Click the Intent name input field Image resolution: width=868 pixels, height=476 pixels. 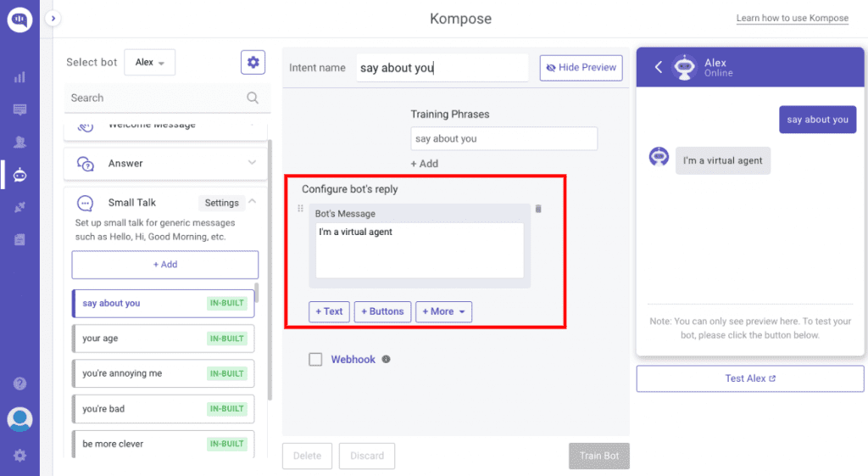pos(442,68)
